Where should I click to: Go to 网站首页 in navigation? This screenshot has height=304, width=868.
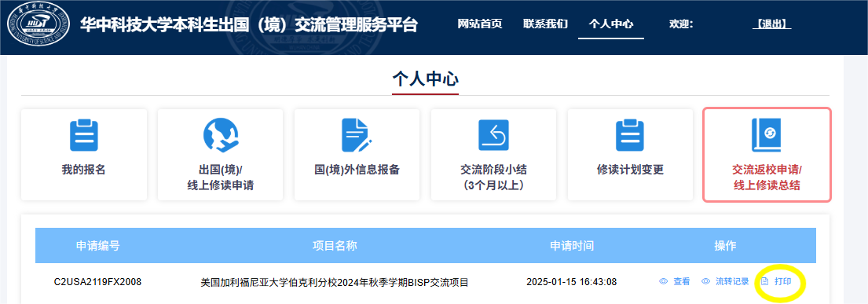coord(480,24)
